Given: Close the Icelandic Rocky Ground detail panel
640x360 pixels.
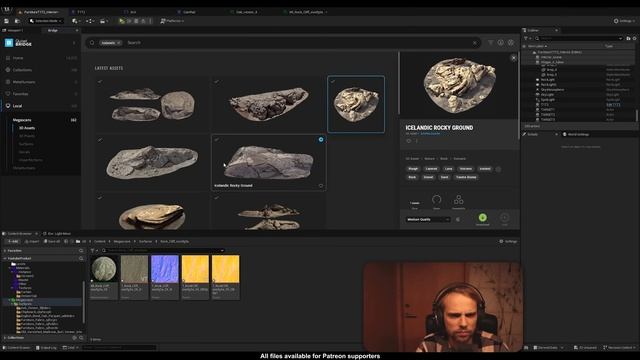Looking at the screenshot, I should (513, 58).
